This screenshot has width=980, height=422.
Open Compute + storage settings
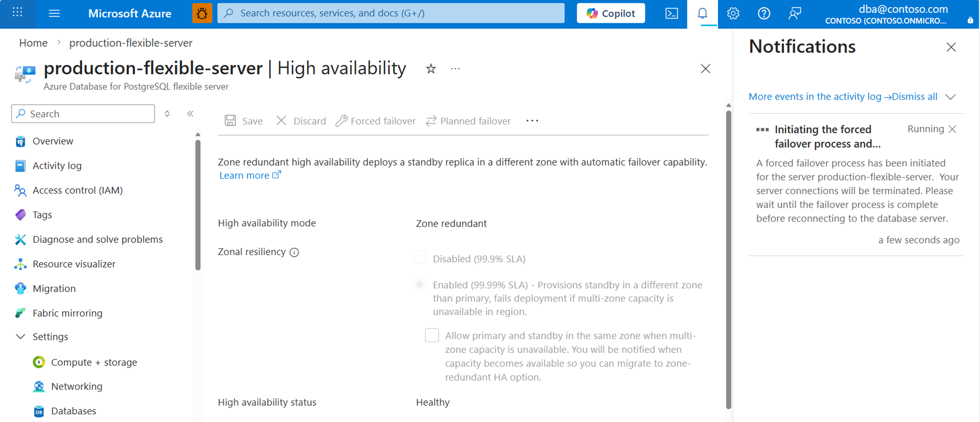click(94, 362)
